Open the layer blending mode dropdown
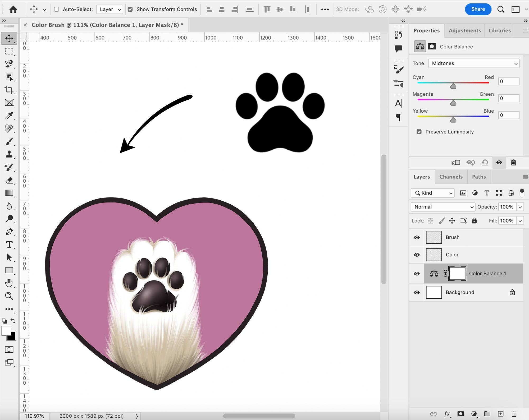 pos(443,207)
